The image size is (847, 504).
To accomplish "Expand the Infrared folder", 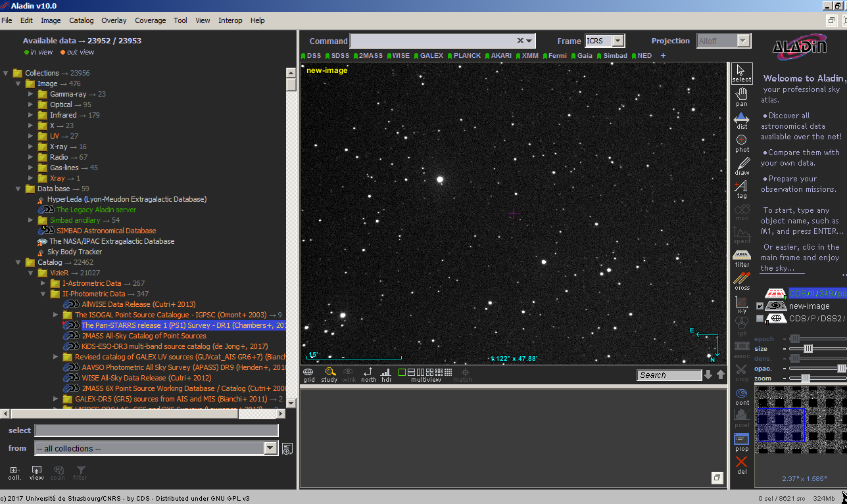I will pos(30,115).
